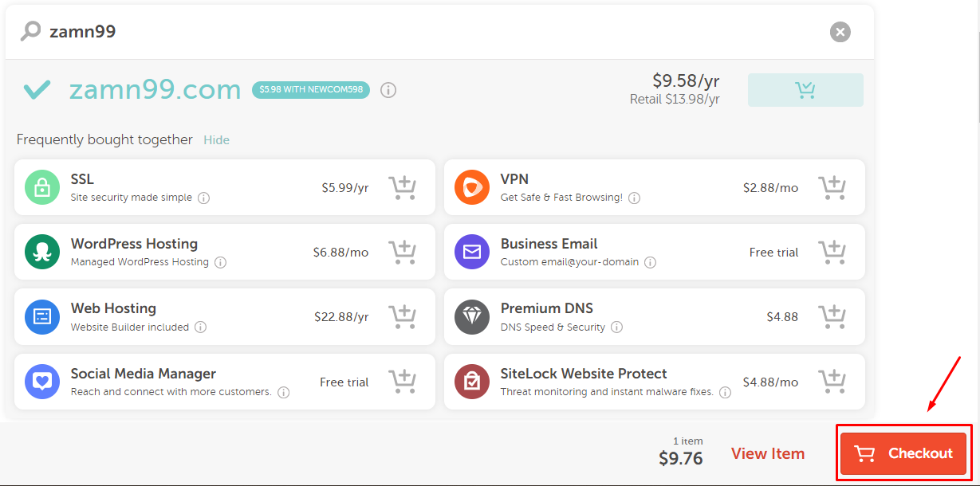Add Web Hosting to cart
The image size is (980, 486).
(403, 317)
